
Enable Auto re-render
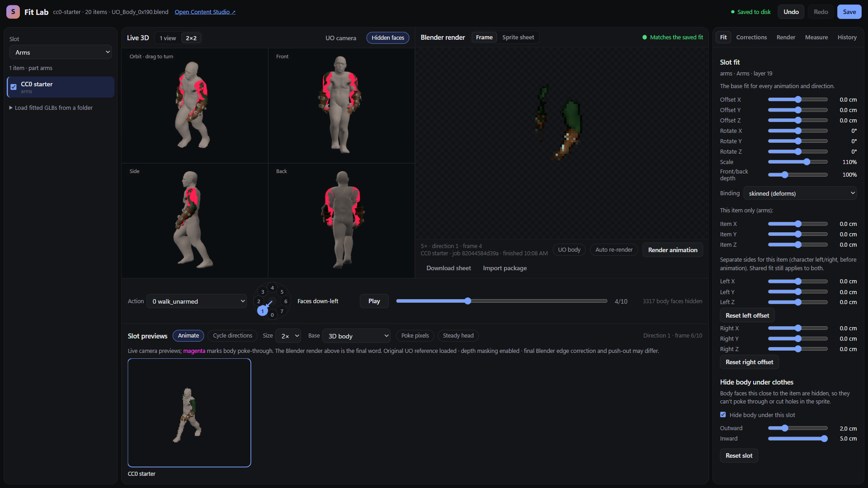click(614, 250)
